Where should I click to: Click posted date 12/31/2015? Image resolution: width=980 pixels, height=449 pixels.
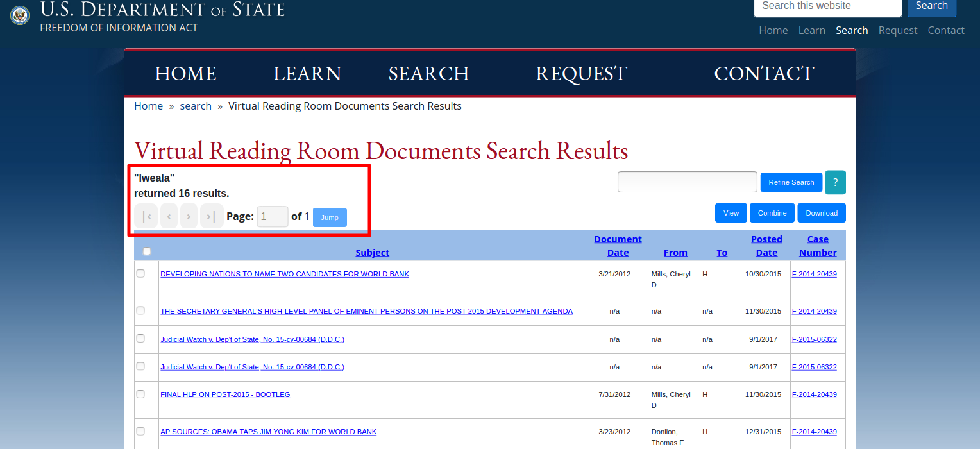[x=763, y=432]
